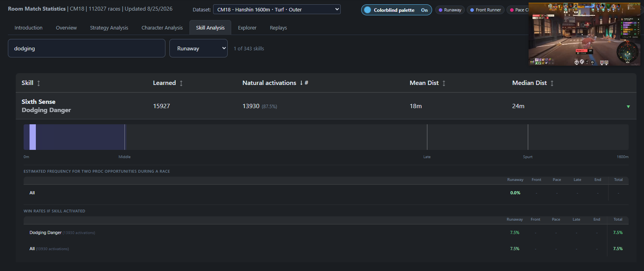Click Learned column header
Image resolution: width=644 pixels, height=271 pixels.
pos(164,83)
